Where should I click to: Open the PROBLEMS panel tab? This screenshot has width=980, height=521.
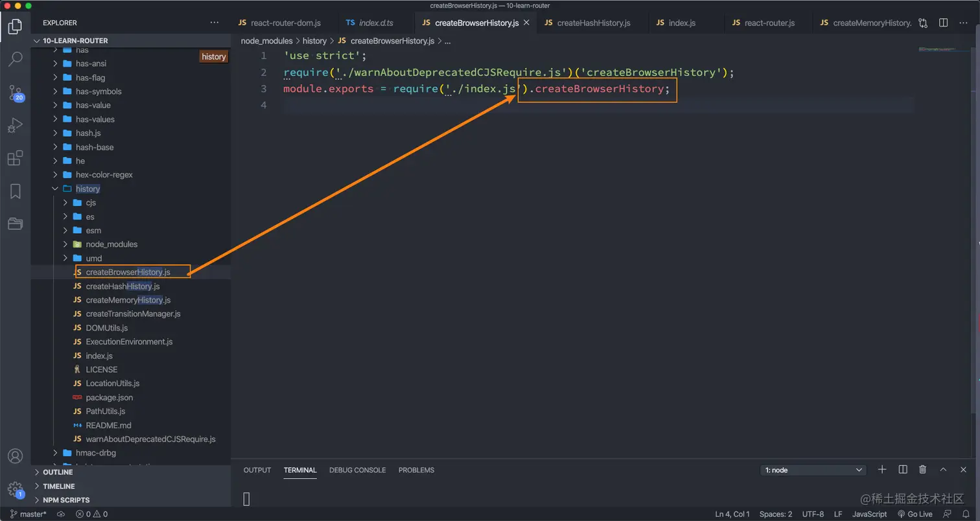click(x=416, y=470)
